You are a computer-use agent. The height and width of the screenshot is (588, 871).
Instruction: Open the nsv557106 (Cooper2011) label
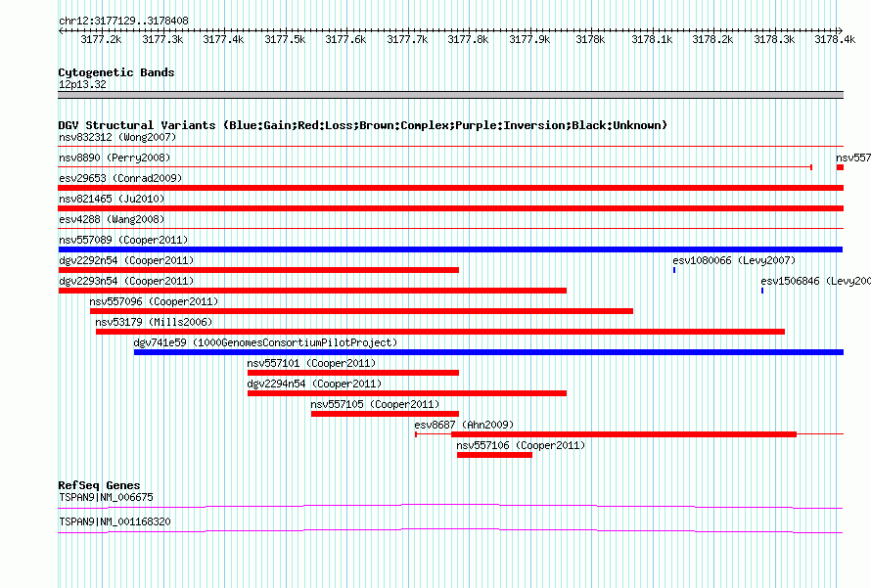521,445
